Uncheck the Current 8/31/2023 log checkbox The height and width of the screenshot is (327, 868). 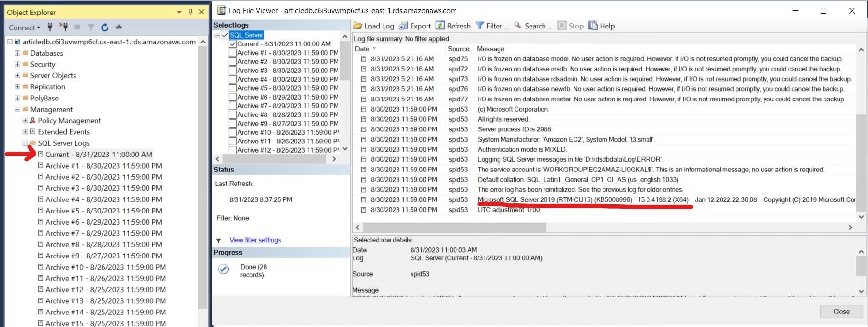click(x=233, y=44)
